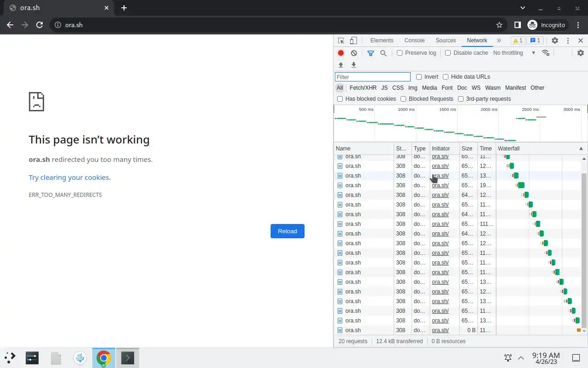Go back to previous page
This screenshot has height=368, width=588.
(x=10, y=25)
